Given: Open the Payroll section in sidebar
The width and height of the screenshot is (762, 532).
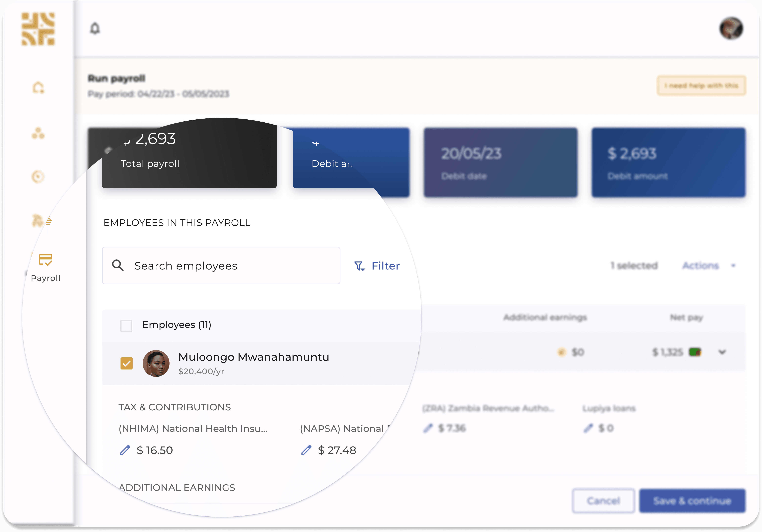Looking at the screenshot, I should pos(45,268).
